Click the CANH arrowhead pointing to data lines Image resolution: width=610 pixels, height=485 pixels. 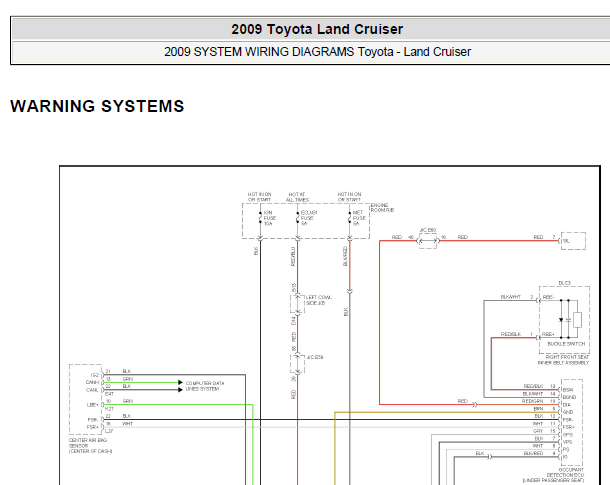pos(180,382)
